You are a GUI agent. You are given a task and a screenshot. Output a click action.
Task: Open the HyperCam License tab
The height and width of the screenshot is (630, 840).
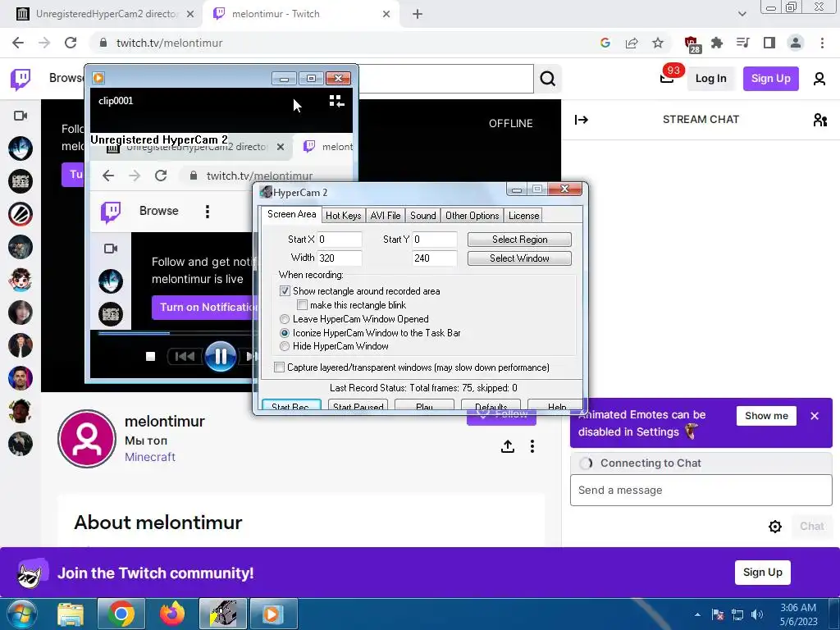coord(523,216)
